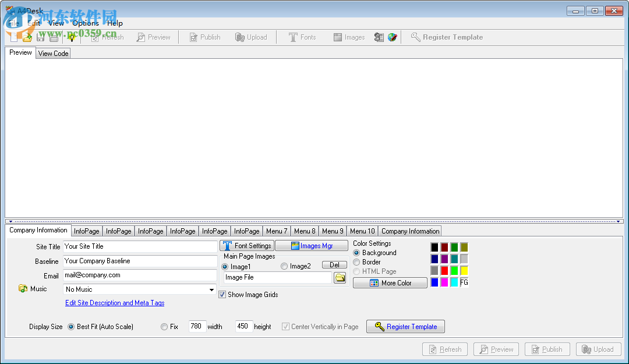The width and height of the screenshot is (629, 364).
Task: Pick the yellow color swatch
Action: coord(464,271)
